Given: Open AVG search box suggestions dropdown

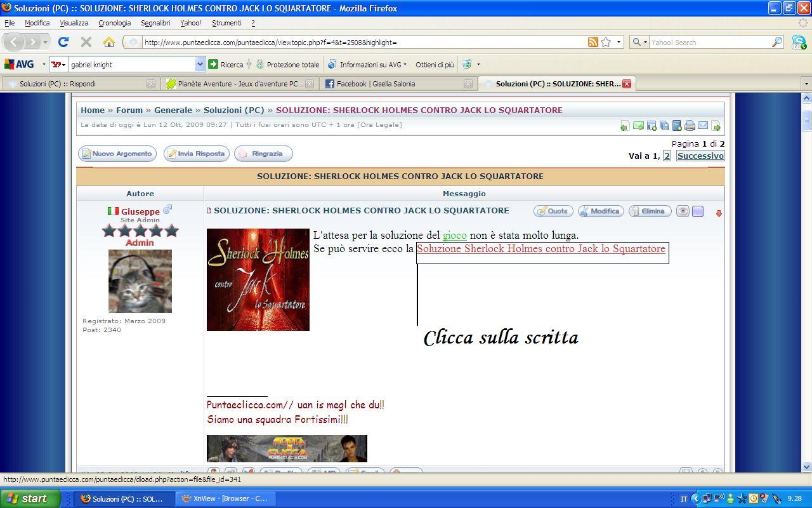Looking at the screenshot, I should [x=200, y=64].
